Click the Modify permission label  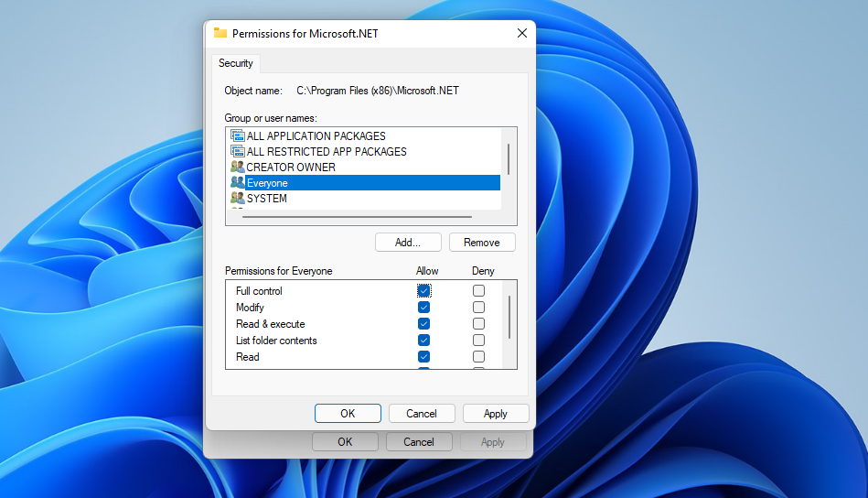[x=250, y=308]
